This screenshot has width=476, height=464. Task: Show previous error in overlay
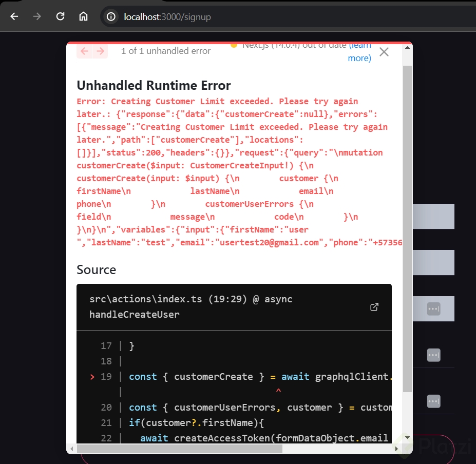point(84,51)
